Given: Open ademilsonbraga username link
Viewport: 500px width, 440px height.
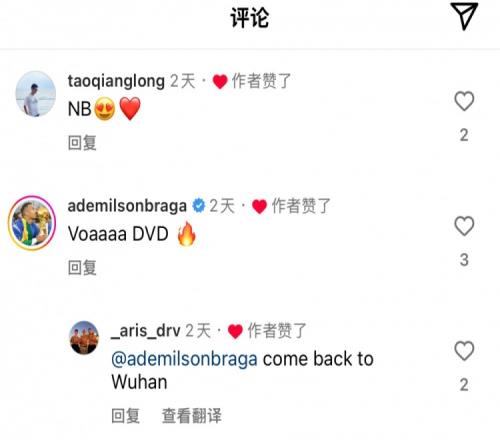Looking at the screenshot, I should click(127, 206).
